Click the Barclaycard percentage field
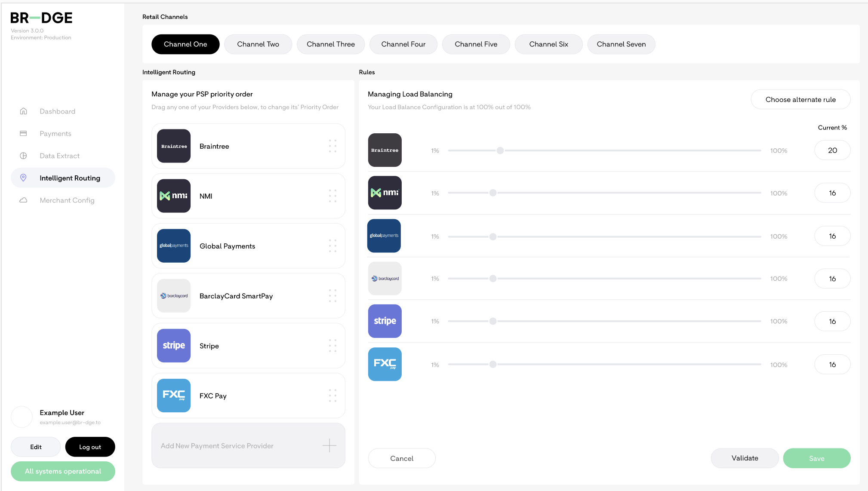868x491 pixels. [832, 279]
